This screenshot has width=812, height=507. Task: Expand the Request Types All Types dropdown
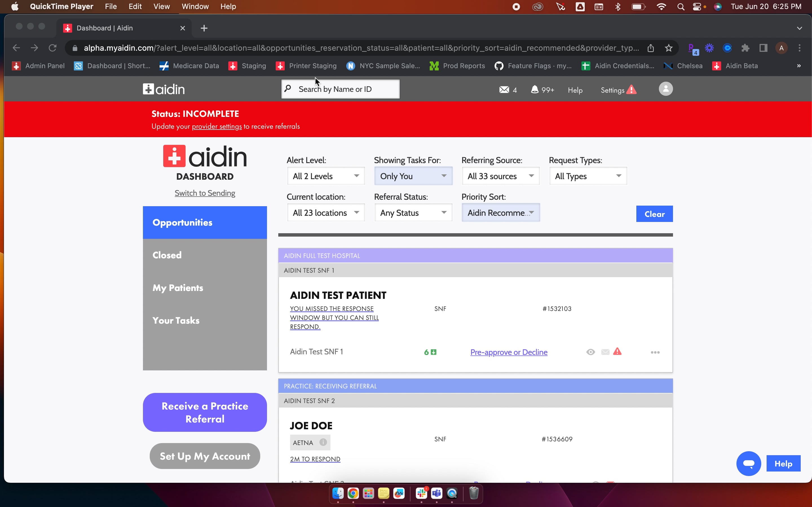click(x=588, y=176)
